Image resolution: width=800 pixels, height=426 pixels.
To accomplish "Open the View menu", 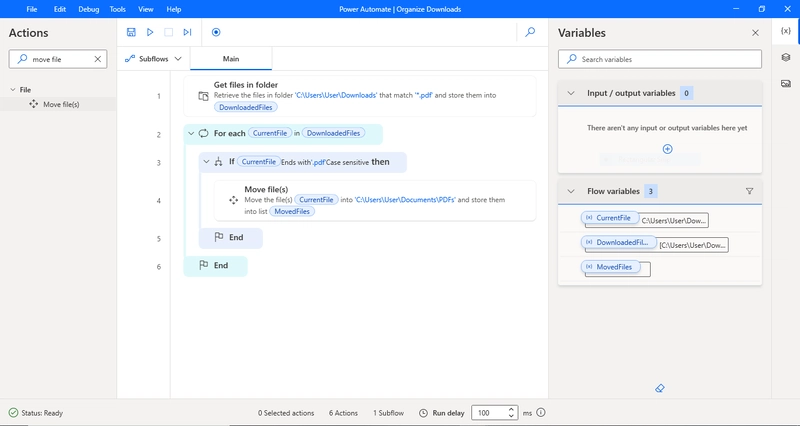I will [x=146, y=9].
